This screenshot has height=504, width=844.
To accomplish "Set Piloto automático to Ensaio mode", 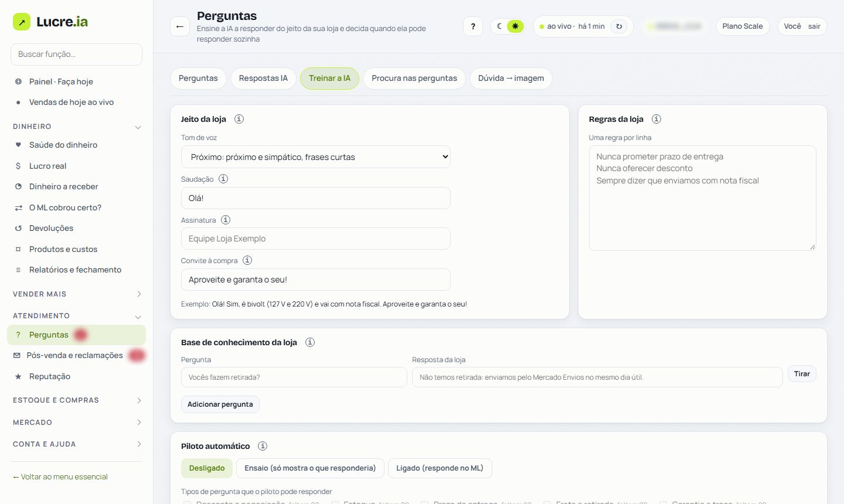I will click(x=310, y=468).
